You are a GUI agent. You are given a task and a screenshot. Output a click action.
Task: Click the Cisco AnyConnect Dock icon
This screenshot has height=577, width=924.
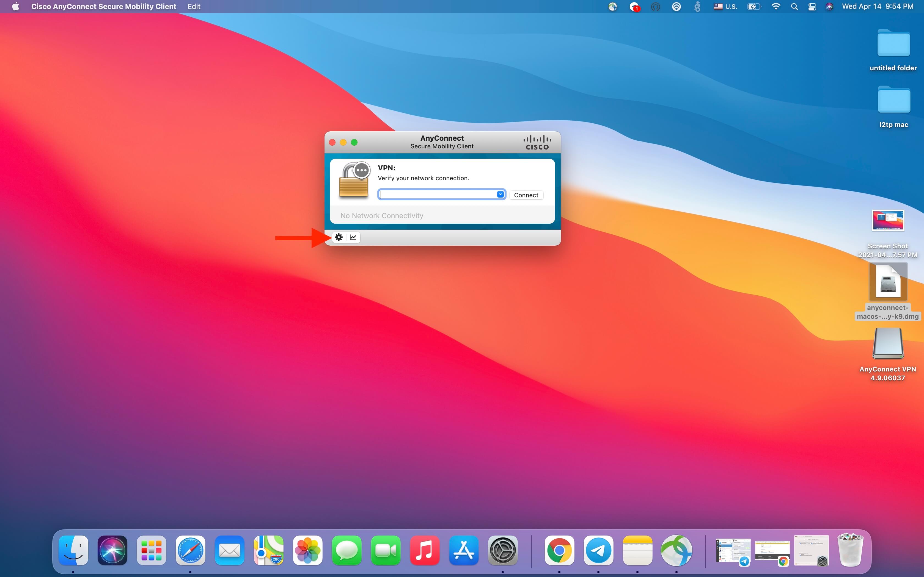click(676, 550)
